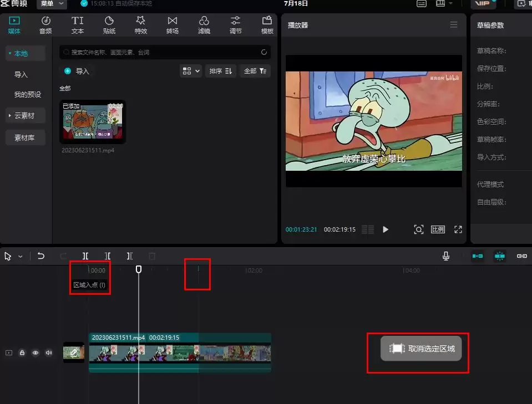Viewport: 532px width, 404px height.
Task: Click the player panel hamburger menu
Action: [454, 25]
